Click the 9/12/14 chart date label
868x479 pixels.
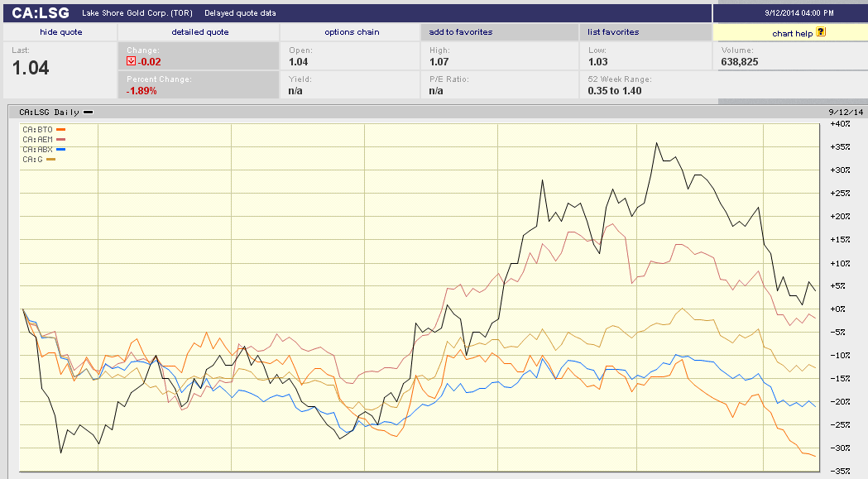click(846, 113)
